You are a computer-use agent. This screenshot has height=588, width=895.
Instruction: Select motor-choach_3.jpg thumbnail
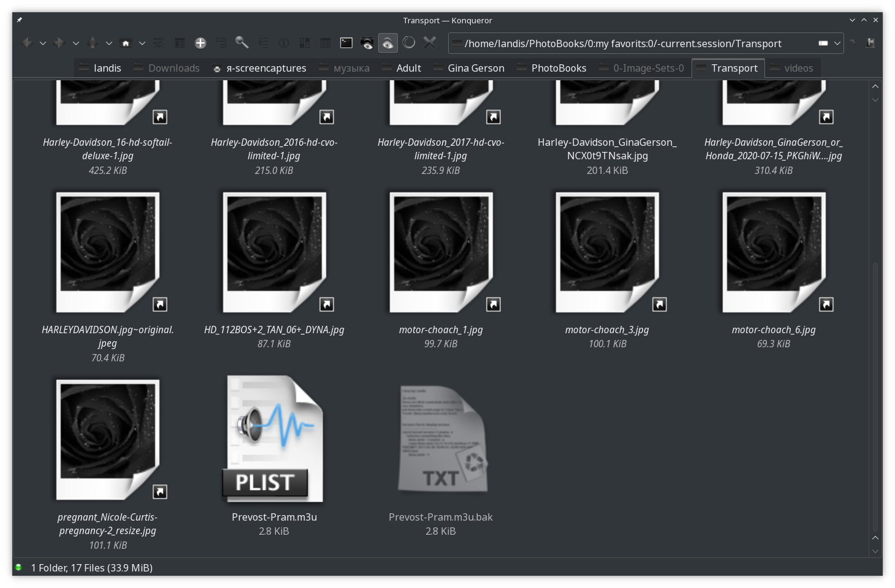click(x=607, y=252)
